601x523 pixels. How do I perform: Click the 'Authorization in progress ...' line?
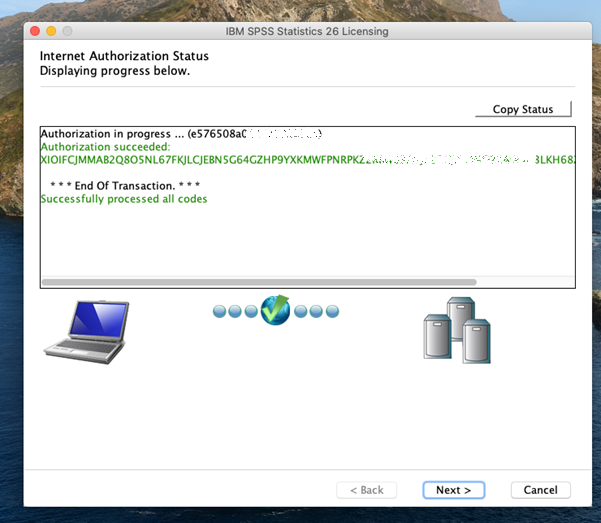tap(181, 134)
